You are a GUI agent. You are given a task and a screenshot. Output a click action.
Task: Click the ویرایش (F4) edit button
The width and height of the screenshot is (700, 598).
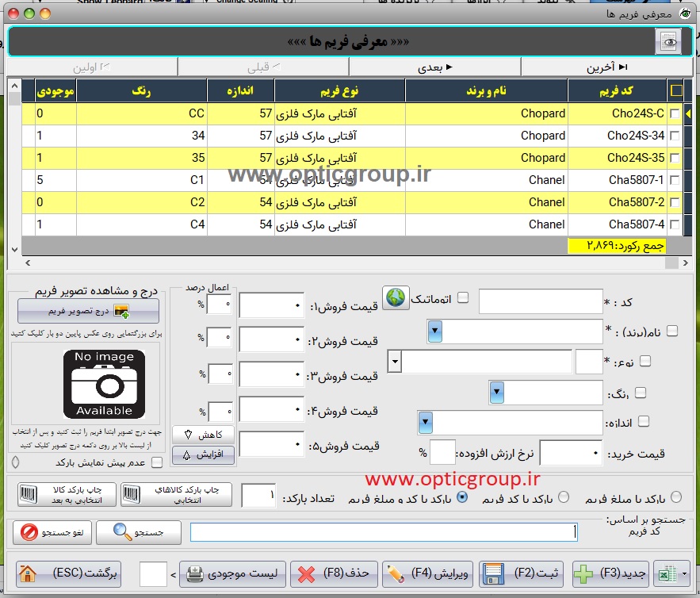click(428, 573)
